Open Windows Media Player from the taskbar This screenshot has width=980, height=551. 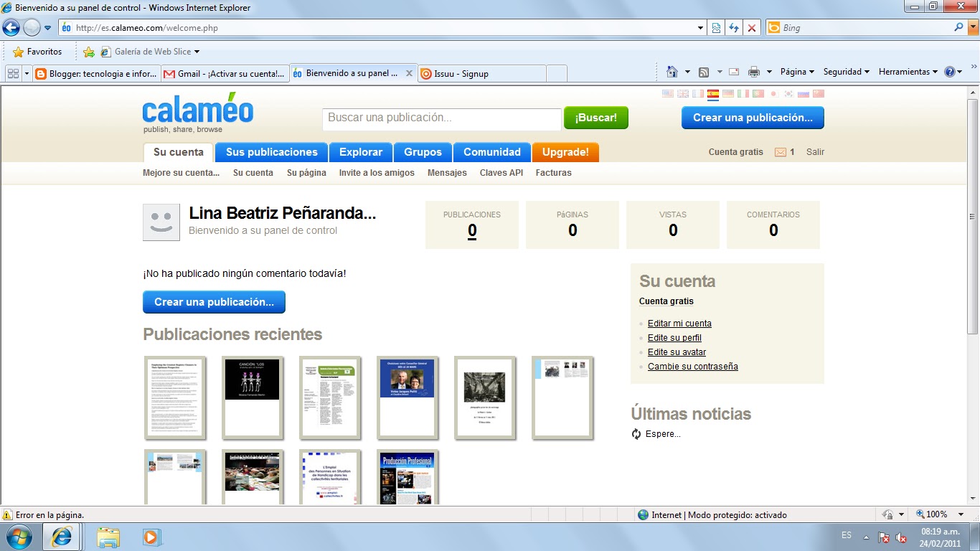(x=151, y=536)
